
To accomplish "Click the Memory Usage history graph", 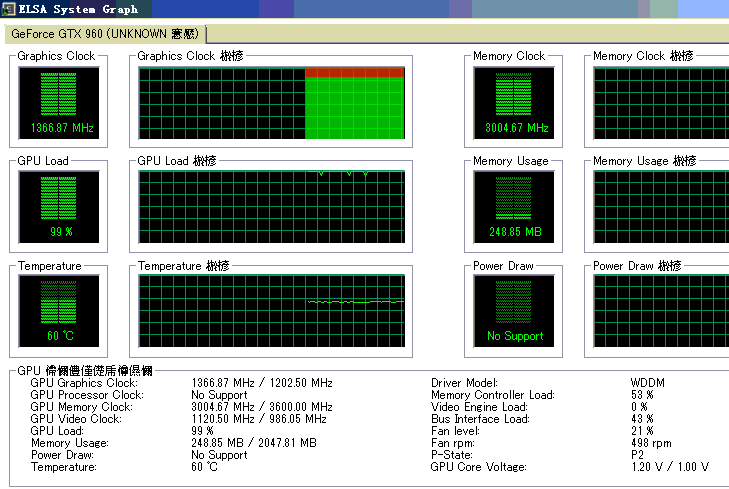I will 661,207.
